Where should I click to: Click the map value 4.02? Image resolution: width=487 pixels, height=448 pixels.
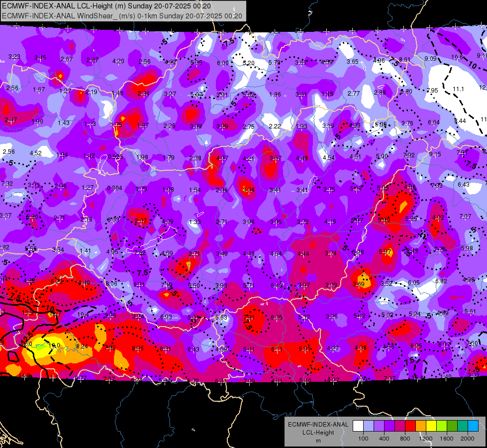tap(438, 218)
